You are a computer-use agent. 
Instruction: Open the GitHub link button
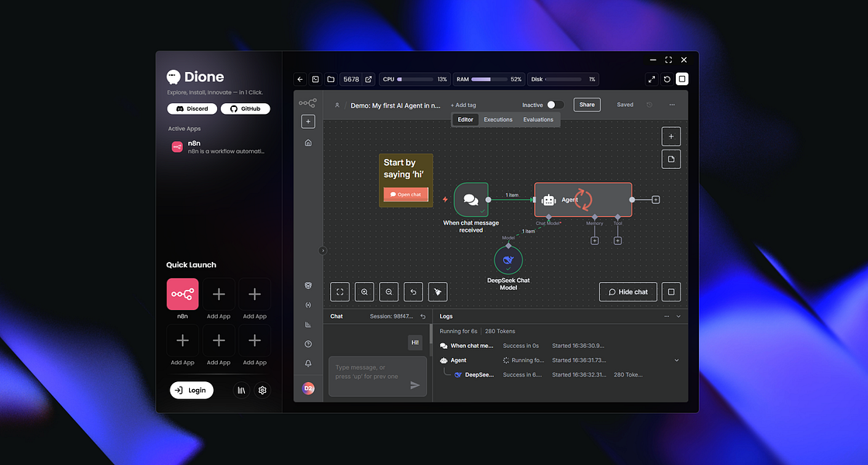click(245, 108)
